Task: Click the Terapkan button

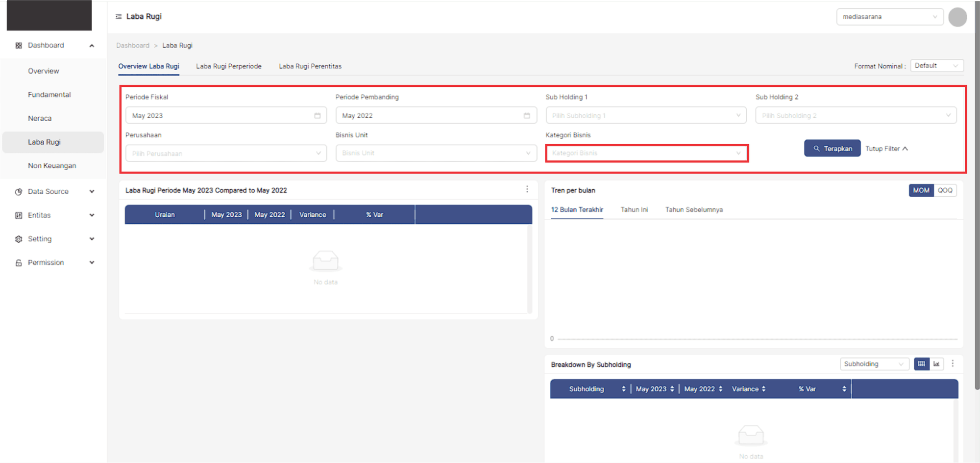Action: coord(832,149)
